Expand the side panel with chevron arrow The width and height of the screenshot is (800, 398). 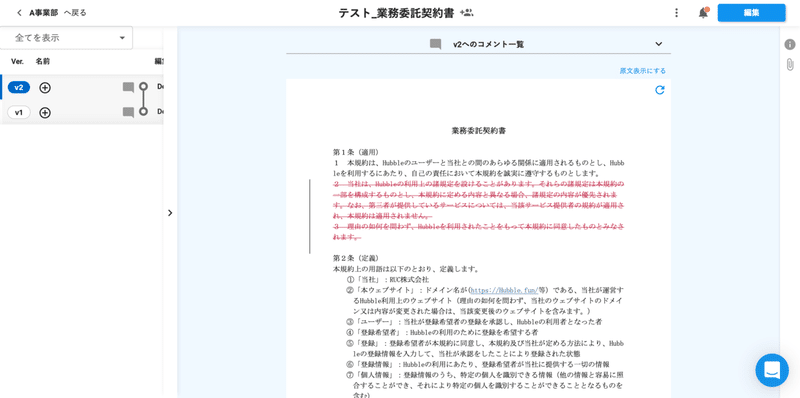(170, 213)
